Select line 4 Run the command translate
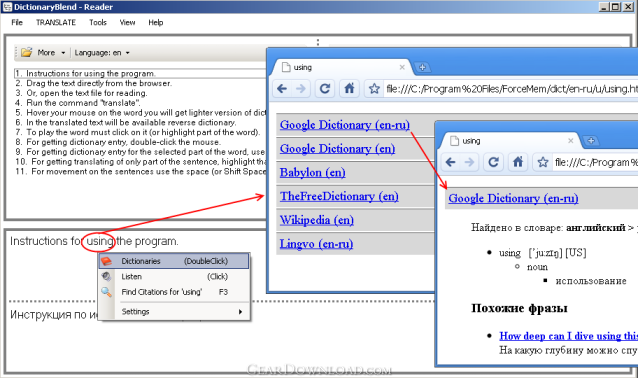 pyautogui.click(x=78, y=103)
